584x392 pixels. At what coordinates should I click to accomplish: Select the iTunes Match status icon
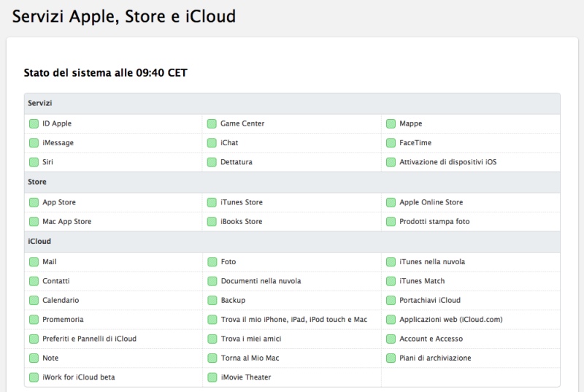[391, 281]
